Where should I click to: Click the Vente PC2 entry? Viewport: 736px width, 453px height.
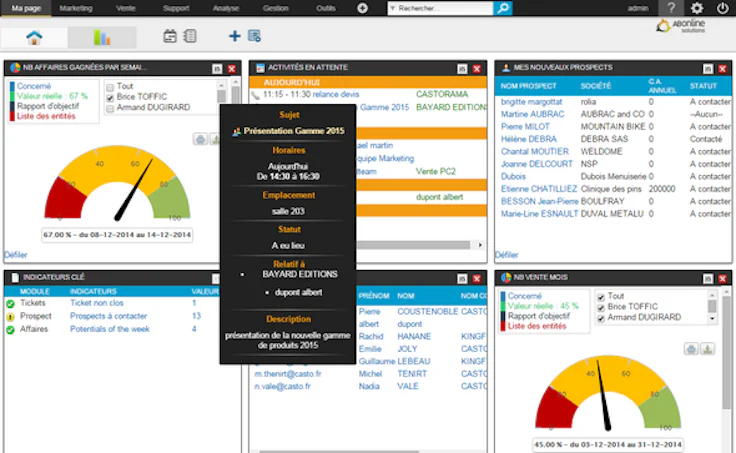(x=436, y=172)
